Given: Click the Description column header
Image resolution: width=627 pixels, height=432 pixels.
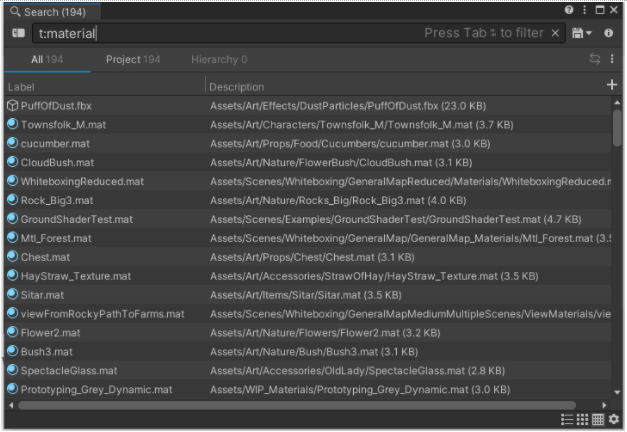Looking at the screenshot, I should (237, 87).
